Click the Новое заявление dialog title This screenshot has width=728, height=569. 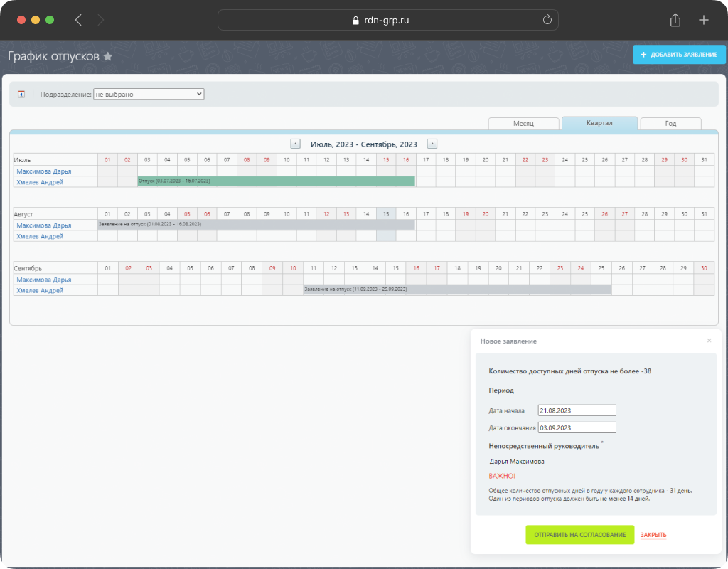[x=508, y=341]
